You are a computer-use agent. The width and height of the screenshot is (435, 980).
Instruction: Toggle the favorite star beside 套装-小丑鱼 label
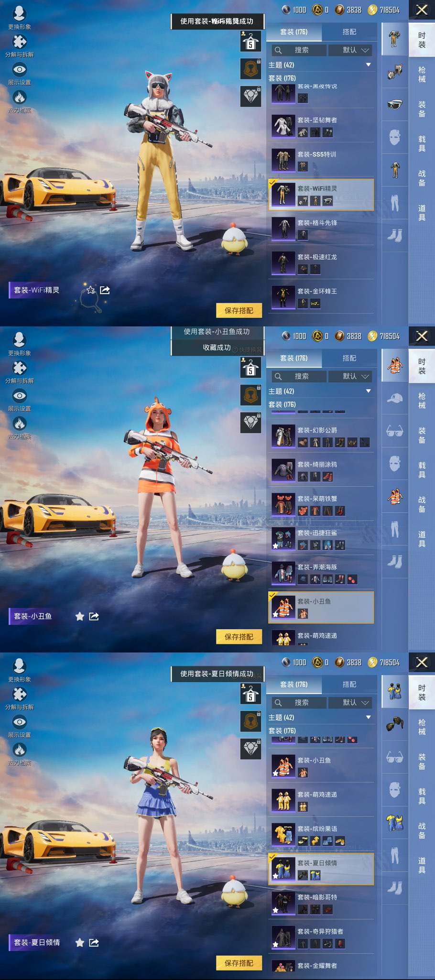tap(80, 616)
